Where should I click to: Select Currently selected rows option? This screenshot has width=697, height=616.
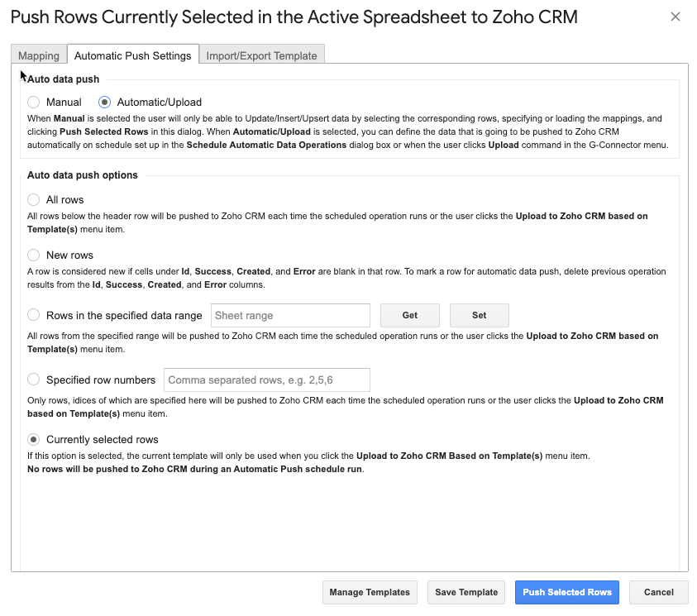(33, 440)
